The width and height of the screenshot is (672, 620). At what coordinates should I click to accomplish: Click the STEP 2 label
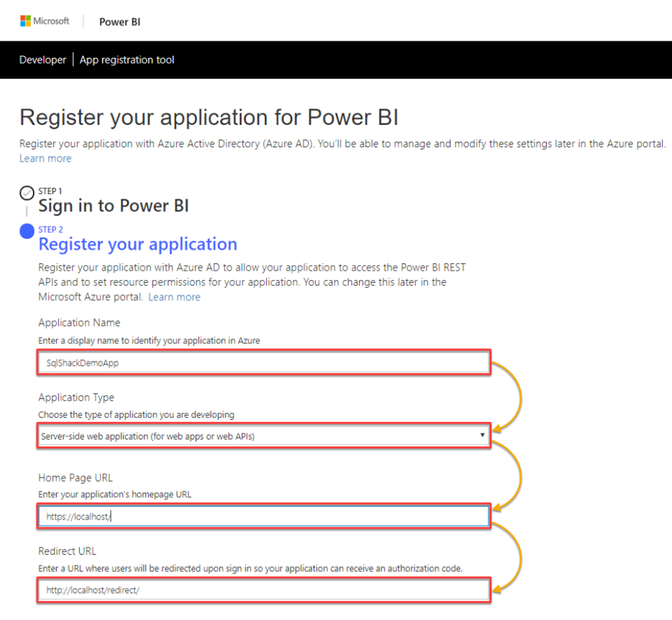click(50, 229)
